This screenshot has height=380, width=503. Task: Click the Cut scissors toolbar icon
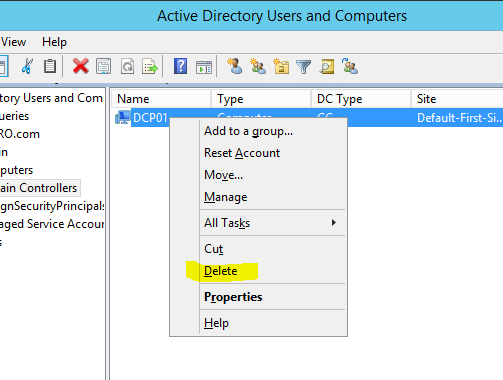pos(27,66)
